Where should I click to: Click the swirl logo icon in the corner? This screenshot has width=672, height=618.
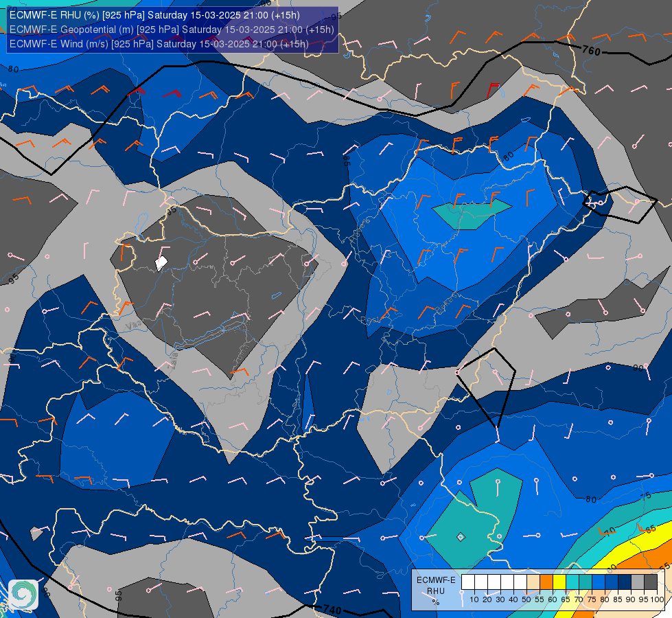(x=23, y=594)
